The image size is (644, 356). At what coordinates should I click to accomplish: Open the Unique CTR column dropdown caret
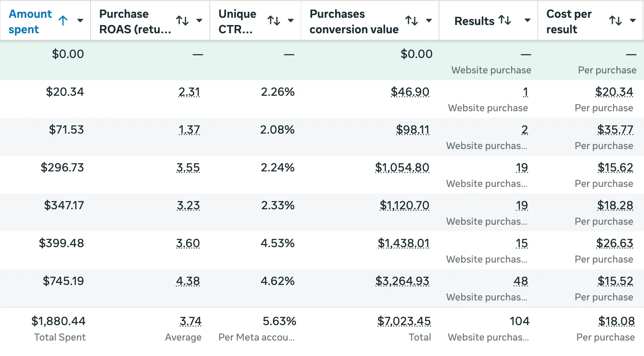[x=290, y=21]
